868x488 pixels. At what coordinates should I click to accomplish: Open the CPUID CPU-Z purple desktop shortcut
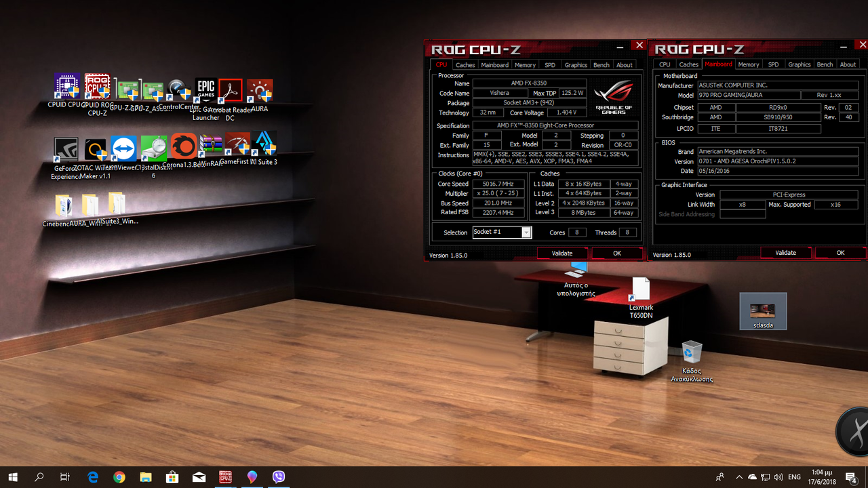67,87
